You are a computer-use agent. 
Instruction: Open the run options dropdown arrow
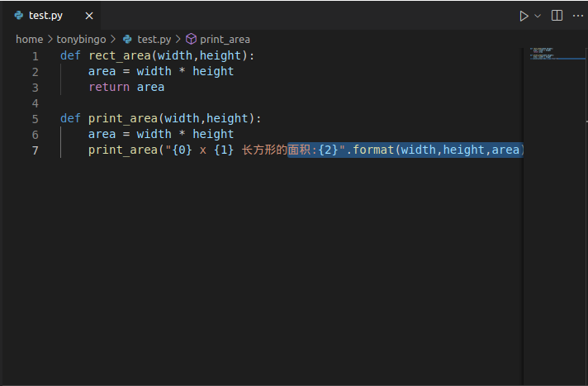[x=538, y=16]
